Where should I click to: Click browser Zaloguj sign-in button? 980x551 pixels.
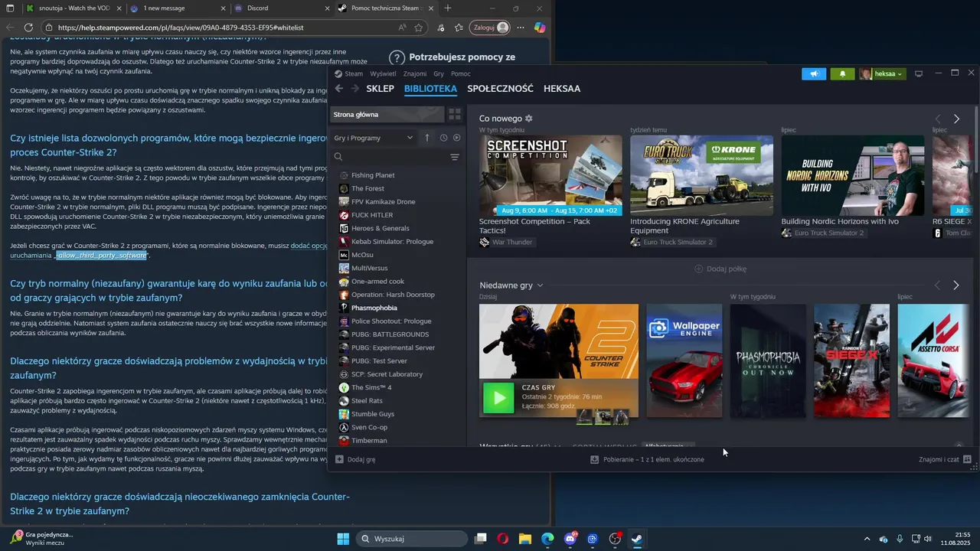489,28
